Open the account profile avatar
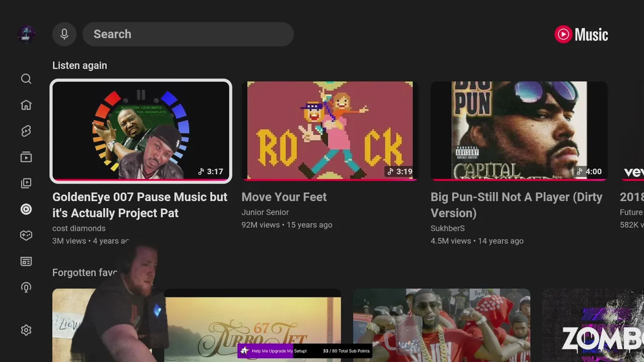644x362 pixels. pyautogui.click(x=26, y=34)
